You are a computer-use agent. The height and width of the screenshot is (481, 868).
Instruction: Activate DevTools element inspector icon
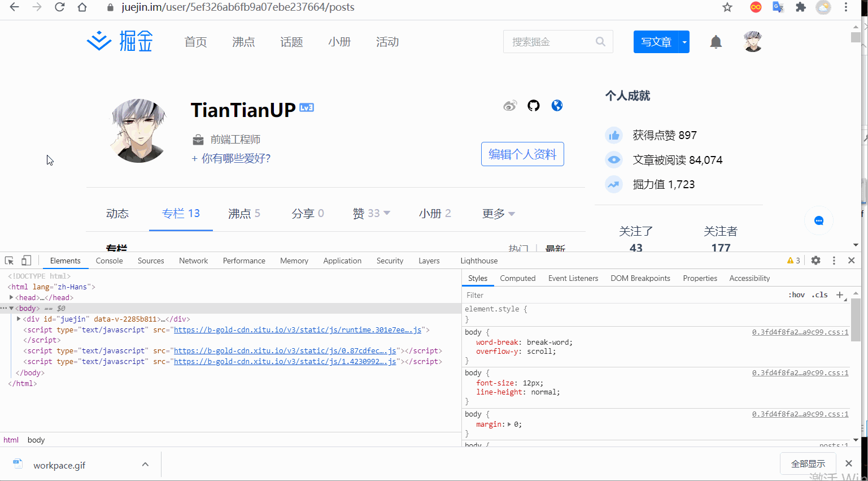coord(10,261)
